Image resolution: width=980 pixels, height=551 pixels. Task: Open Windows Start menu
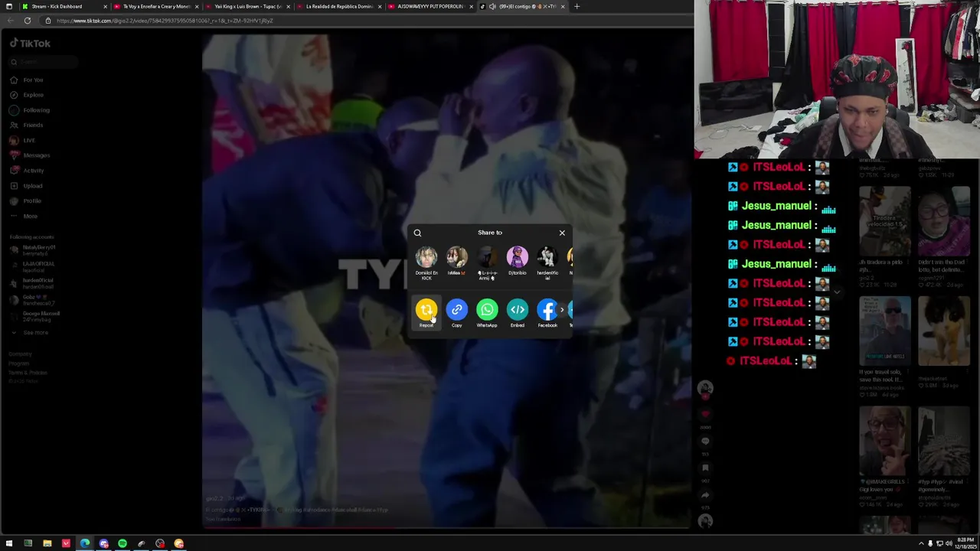[x=9, y=543]
